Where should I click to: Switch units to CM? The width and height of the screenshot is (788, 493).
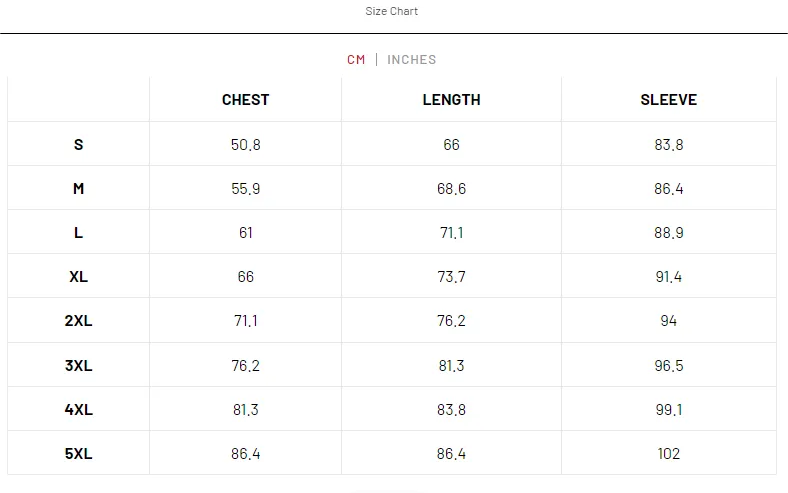(356, 60)
